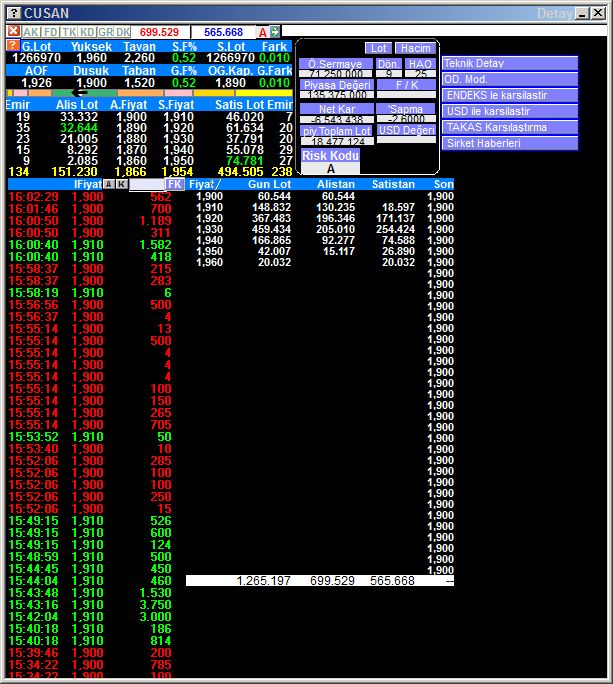The height and width of the screenshot is (684, 613).
Task: Select the 15:58:19 trade row
Action: click(90, 293)
